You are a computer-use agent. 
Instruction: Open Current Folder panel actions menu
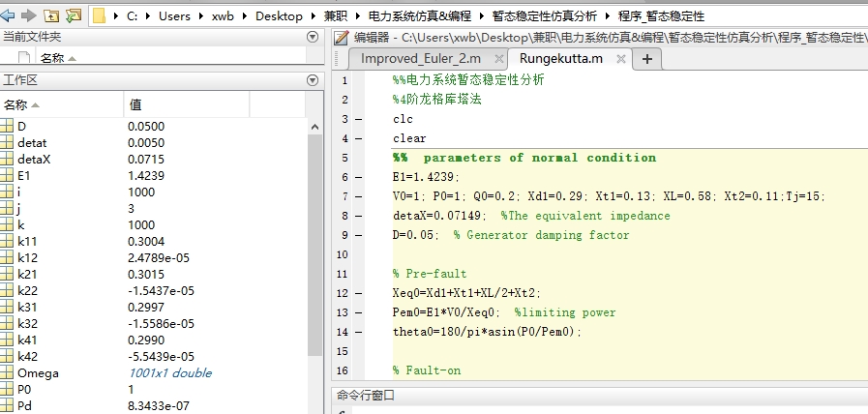[313, 38]
